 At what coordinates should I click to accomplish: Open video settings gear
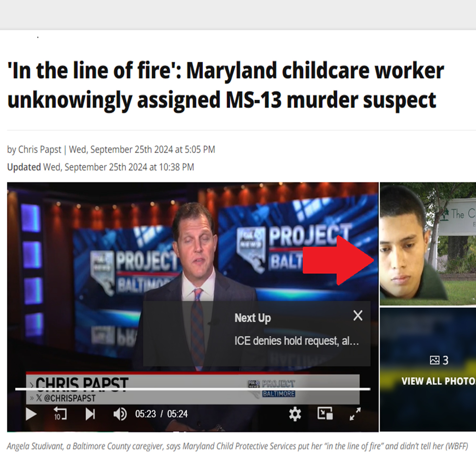click(295, 414)
